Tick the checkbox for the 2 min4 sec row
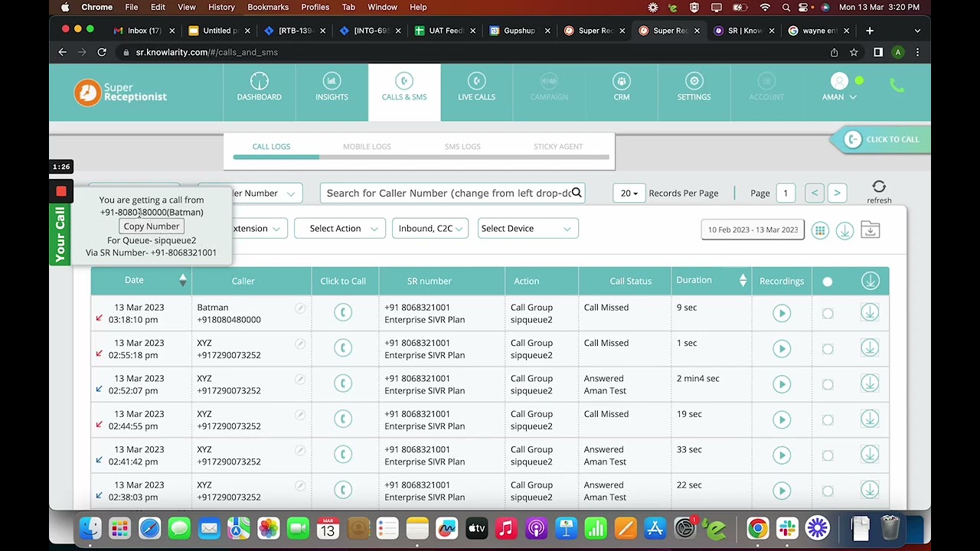This screenshot has height=551, width=980. point(828,385)
